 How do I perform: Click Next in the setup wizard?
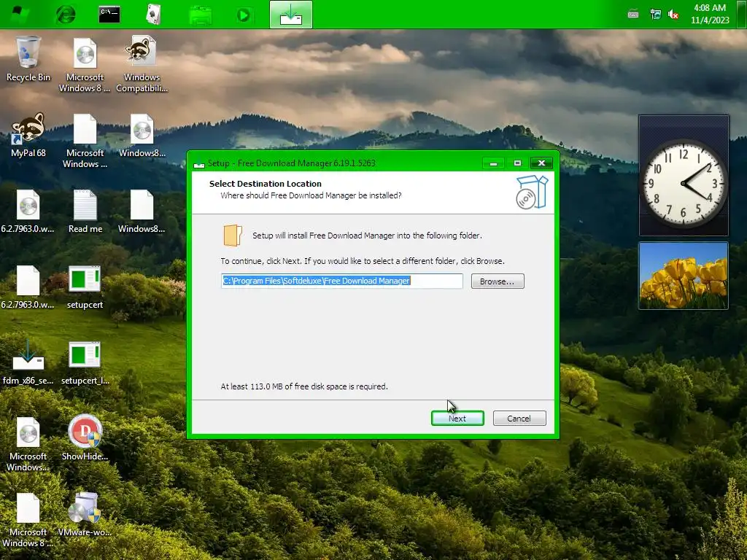tap(457, 418)
